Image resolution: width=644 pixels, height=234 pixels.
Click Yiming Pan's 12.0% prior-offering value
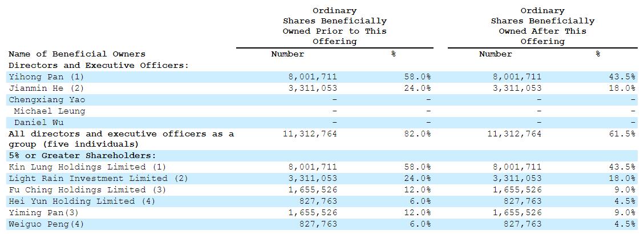(417, 213)
